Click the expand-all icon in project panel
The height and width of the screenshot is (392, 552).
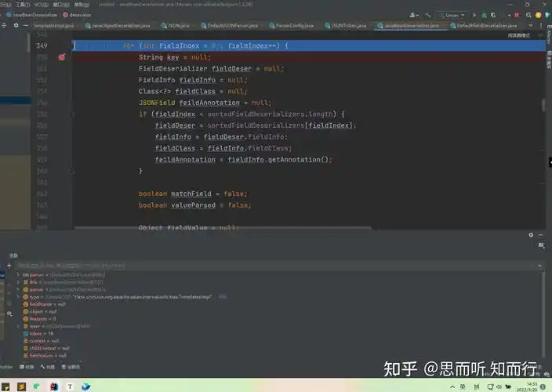[4, 25]
